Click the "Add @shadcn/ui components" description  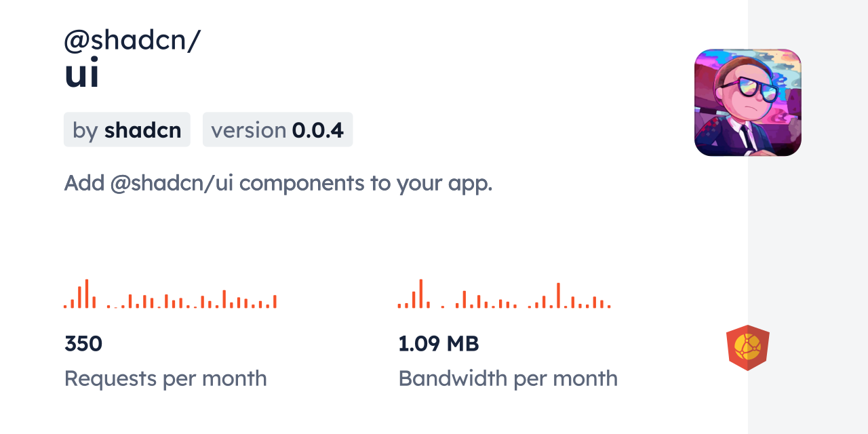pyautogui.click(x=278, y=182)
